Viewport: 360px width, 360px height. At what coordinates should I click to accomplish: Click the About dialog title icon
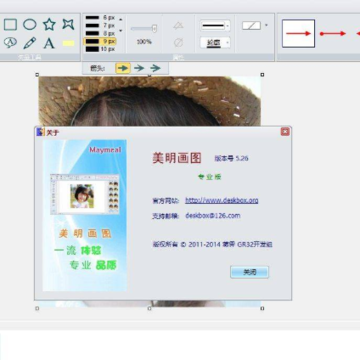tap(40, 132)
